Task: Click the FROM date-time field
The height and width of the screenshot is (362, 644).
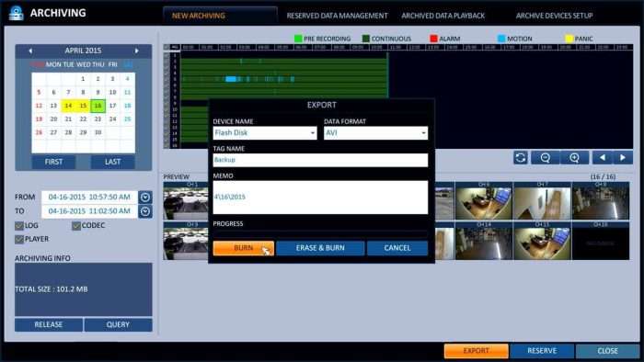Action: point(89,198)
